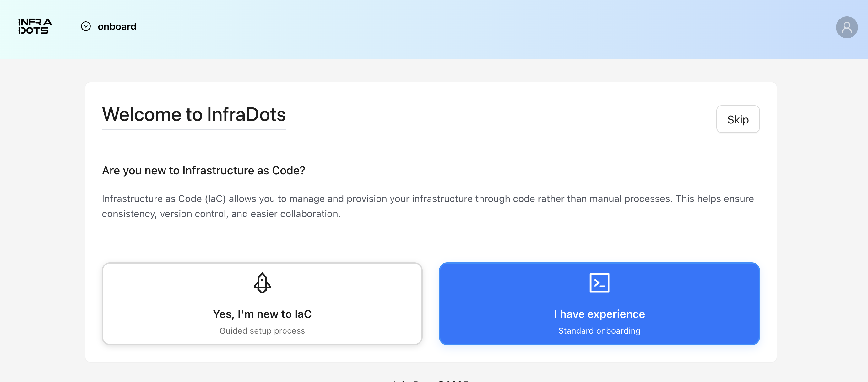The height and width of the screenshot is (382, 868).
Task: Click the "Guided setup process" subtitle
Action: click(262, 331)
